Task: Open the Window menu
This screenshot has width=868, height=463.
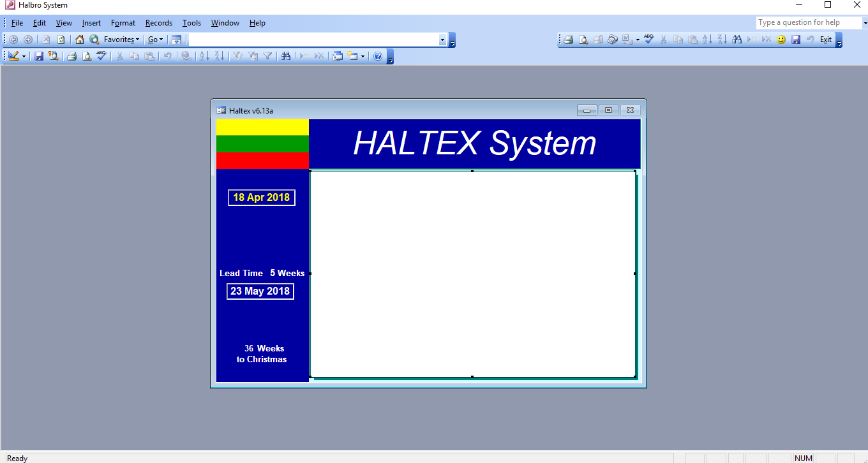Action: click(x=225, y=23)
